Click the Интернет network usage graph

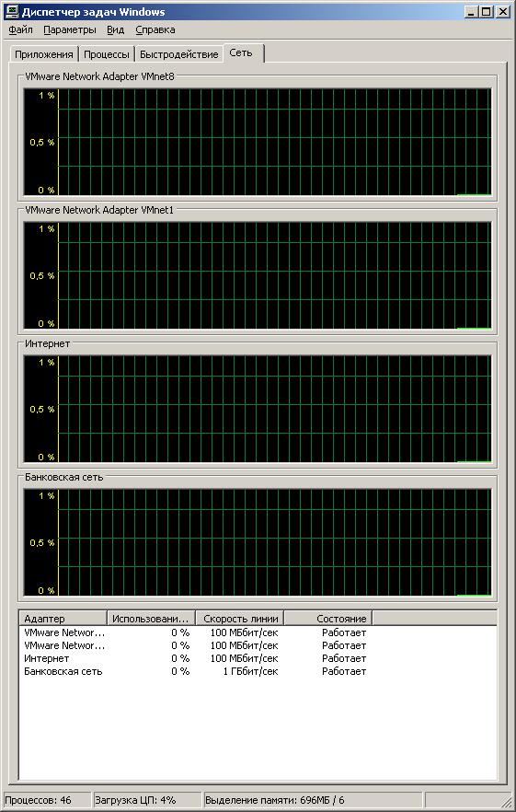point(258,409)
